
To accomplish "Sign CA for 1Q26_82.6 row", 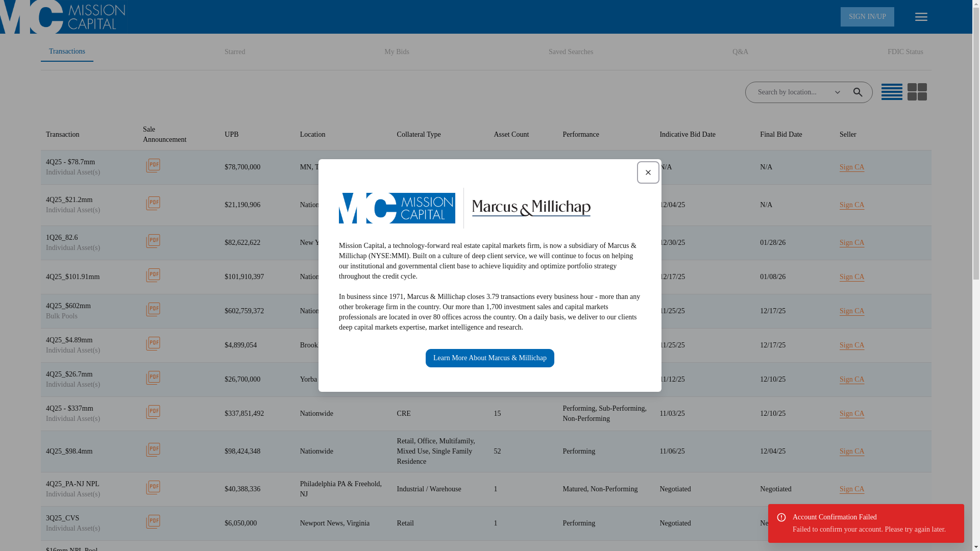I will [851, 243].
